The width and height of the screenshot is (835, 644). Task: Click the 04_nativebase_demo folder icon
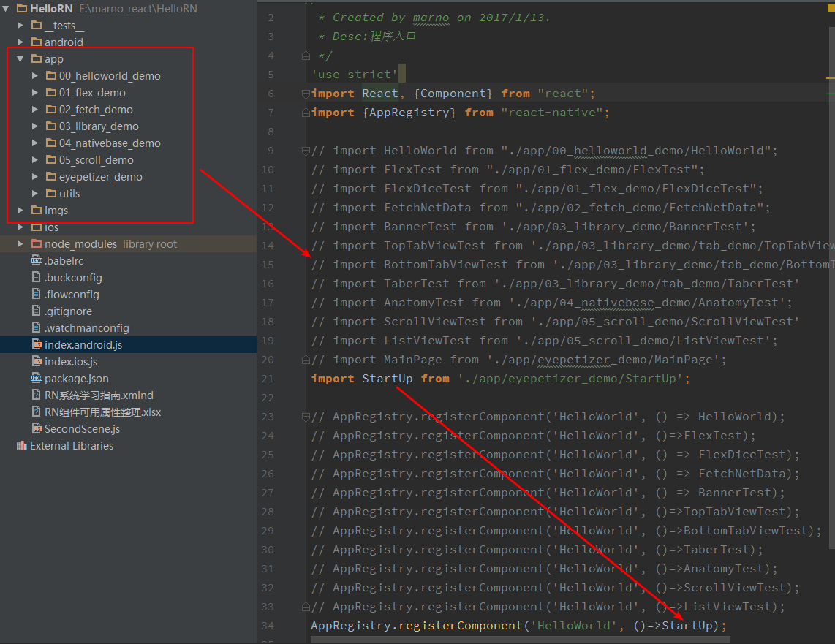tap(51, 143)
